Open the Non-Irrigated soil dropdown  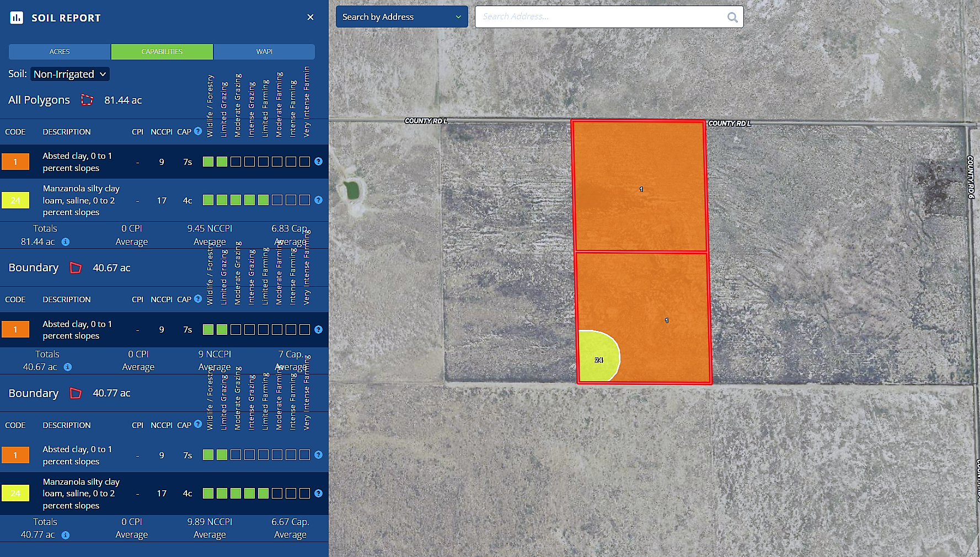pos(70,74)
